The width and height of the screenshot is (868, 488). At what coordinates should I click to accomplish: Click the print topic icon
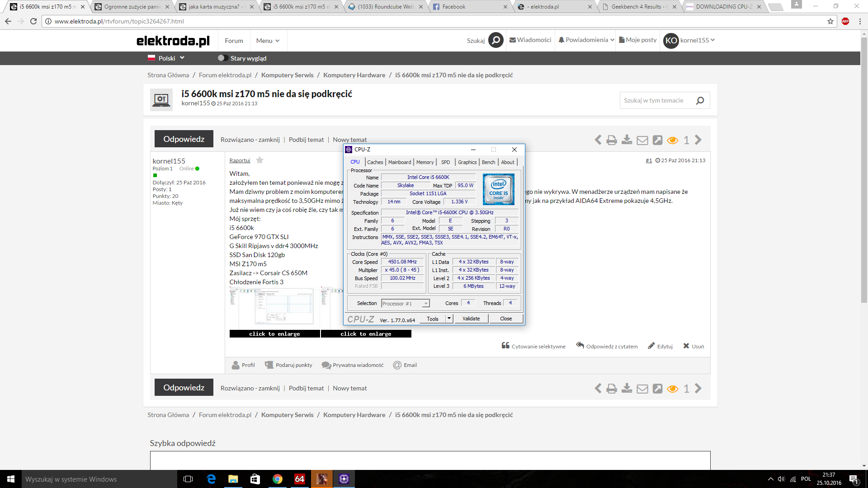point(611,140)
